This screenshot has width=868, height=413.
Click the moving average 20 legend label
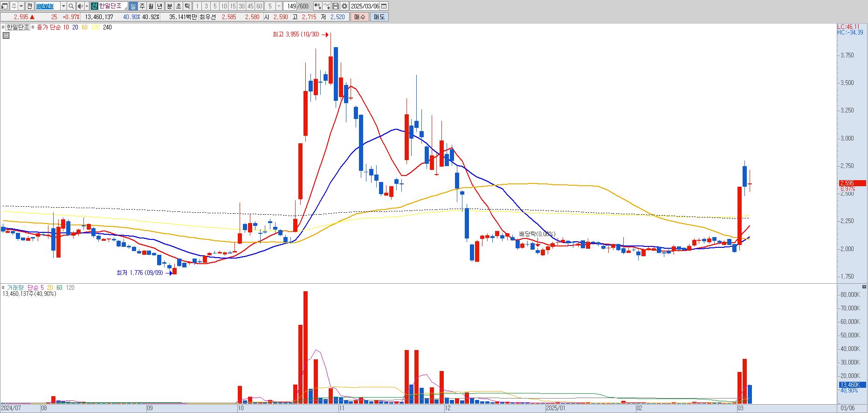click(x=75, y=27)
